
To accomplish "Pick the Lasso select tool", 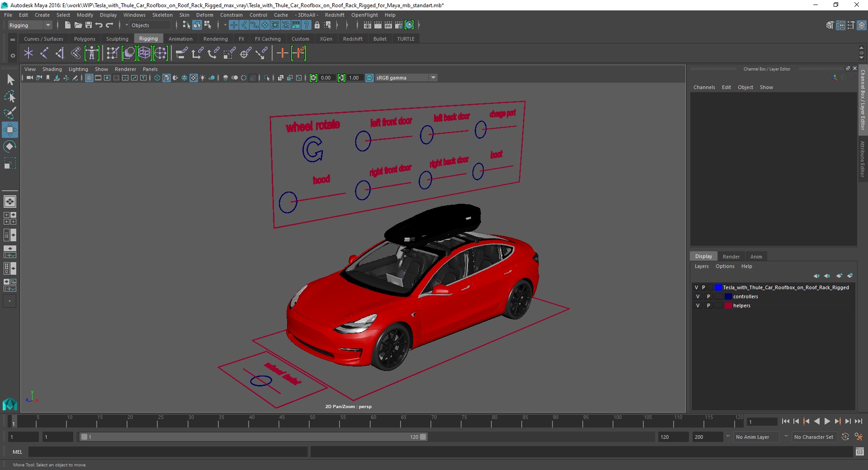I will click(9, 97).
